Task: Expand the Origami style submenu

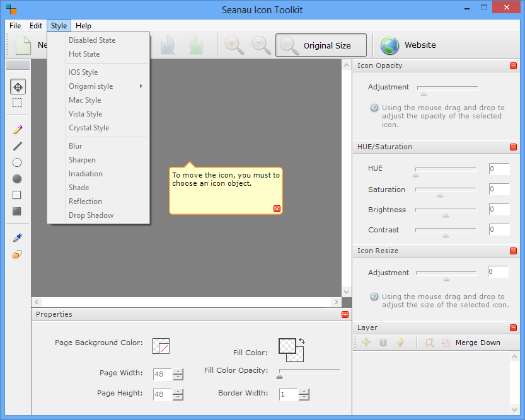Action: [98, 86]
